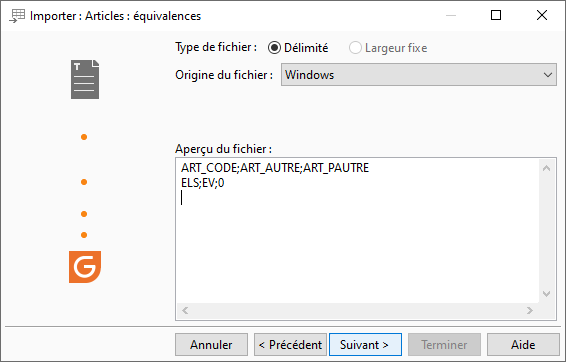Click the first orange step dot

click(x=84, y=137)
